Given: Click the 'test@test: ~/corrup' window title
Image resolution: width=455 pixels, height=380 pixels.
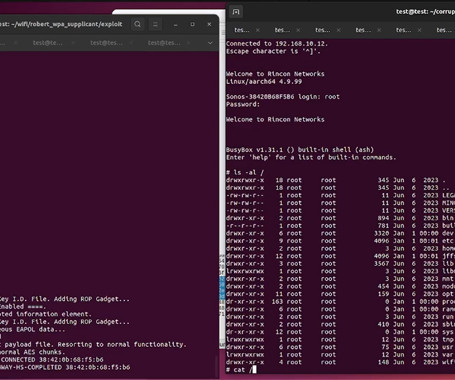Looking at the screenshot, I should click(x=425, y=12).
